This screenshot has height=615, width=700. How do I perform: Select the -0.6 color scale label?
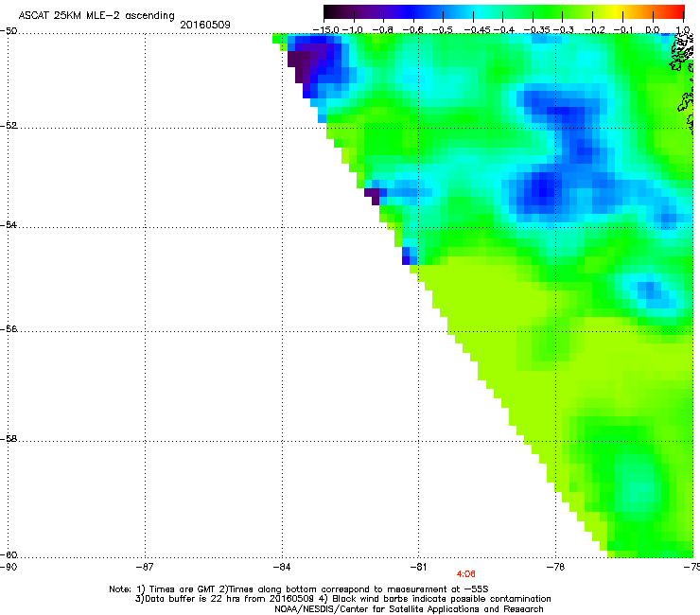[x=413, y=30]
